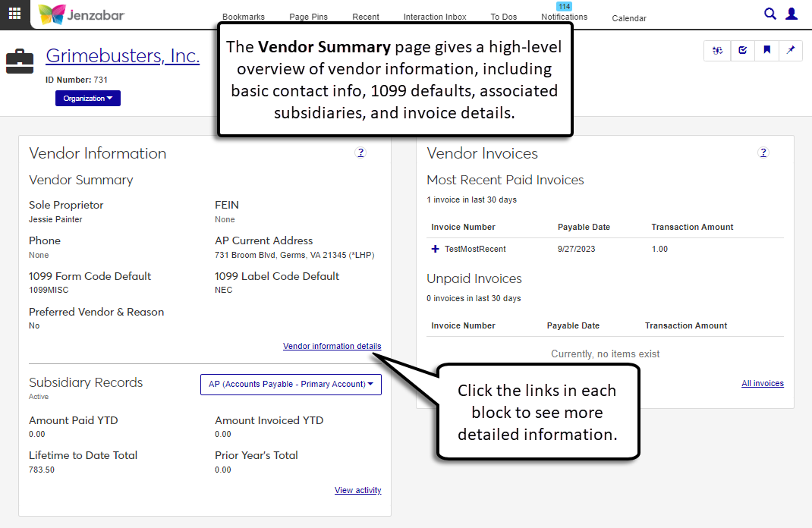Open the user profile icon

click(x=792, y=14)
